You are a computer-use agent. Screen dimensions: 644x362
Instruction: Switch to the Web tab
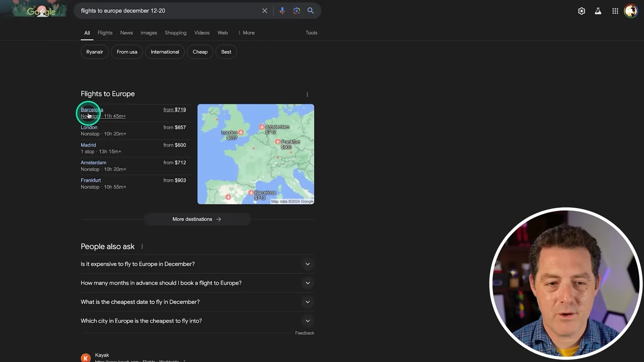coord(223,33)
